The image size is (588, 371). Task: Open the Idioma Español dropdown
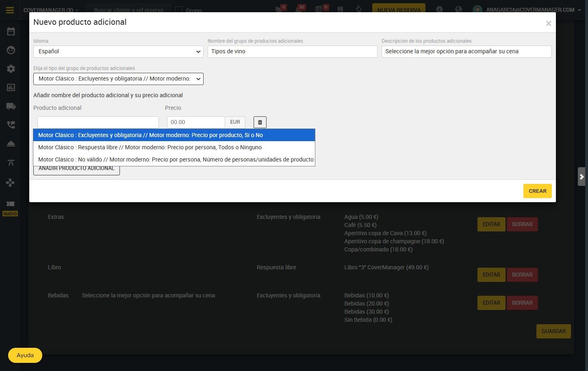point(118,52)
